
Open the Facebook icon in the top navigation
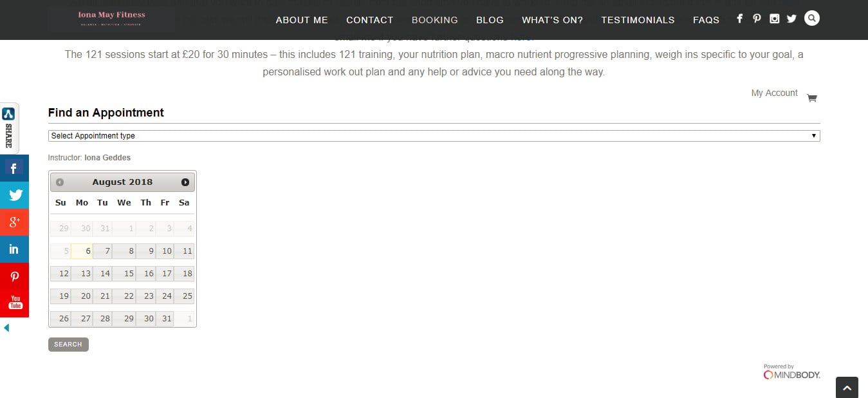point(740,19)
